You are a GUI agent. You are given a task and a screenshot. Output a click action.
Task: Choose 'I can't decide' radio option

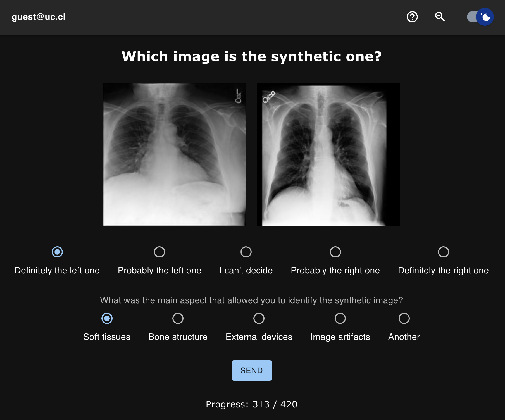pyautogui.click(x=246, y=252)
